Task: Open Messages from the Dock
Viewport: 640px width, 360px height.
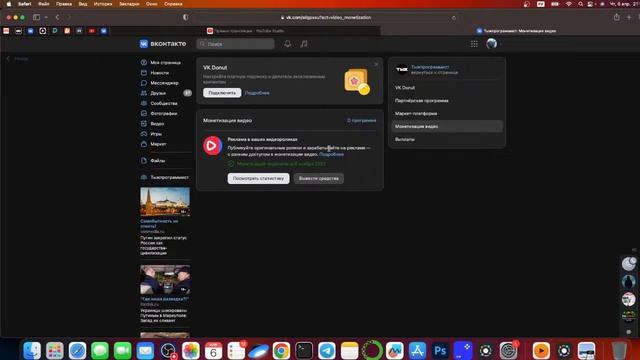Action: click(x=100, y=350)
